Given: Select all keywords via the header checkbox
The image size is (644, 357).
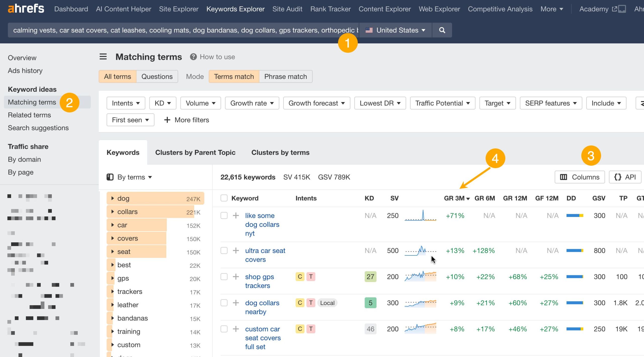Looking at the screenshot, I should tap(224, 198).
